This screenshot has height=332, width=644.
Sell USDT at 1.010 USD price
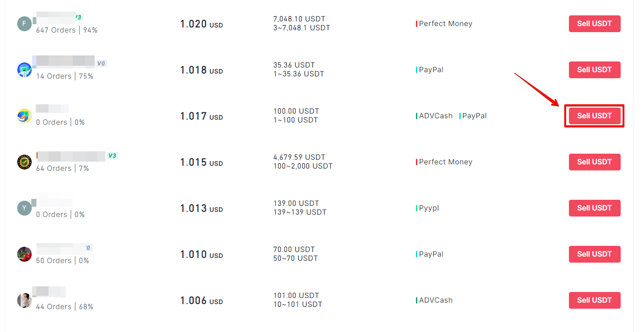(x=595, y=254)
